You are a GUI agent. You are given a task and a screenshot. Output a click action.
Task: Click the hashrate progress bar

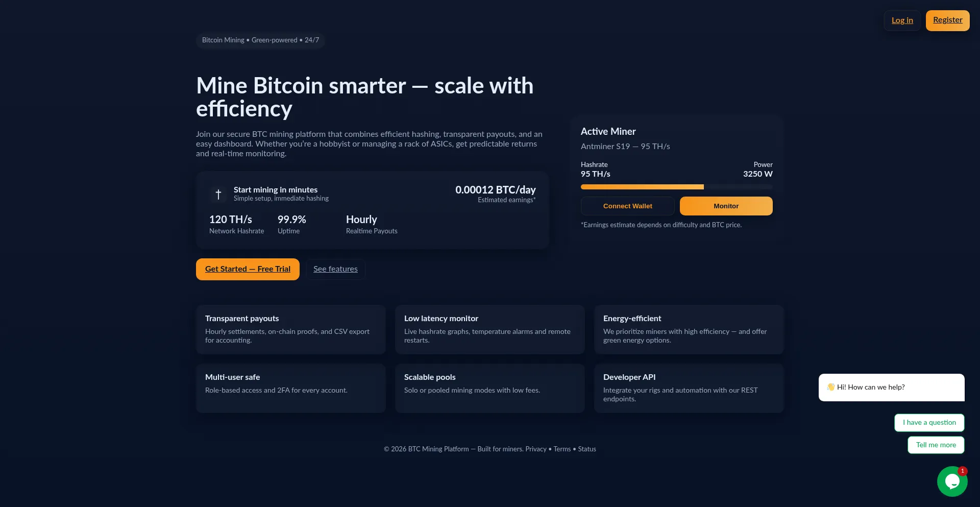(x=677, y=186)
